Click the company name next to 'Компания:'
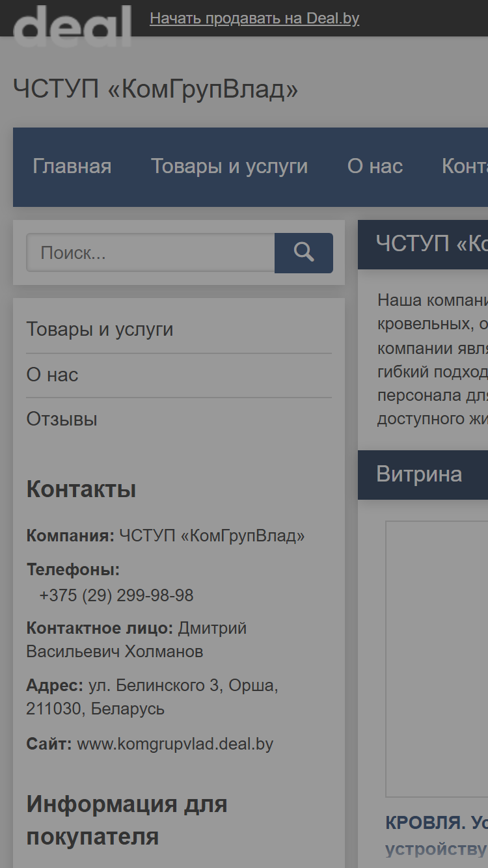Image resolution: width=488 pixels, height=868 pixels. coord(212,536)
